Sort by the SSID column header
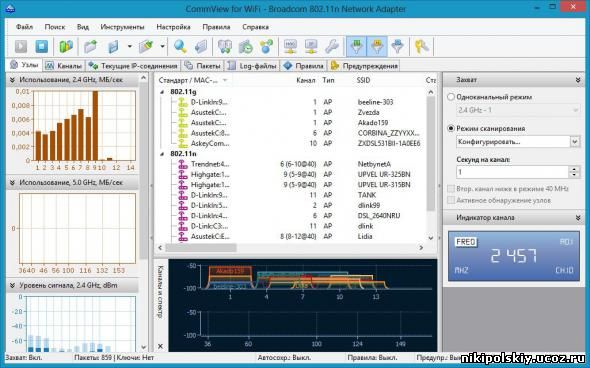 [x=363, y=80]
